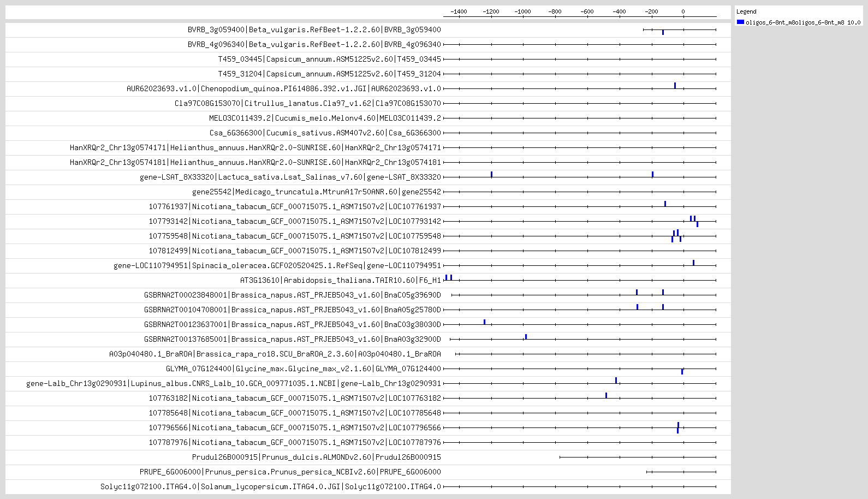Select the -200 axis tick label
This screenshot has width=868, height=499.
[651, 11]
